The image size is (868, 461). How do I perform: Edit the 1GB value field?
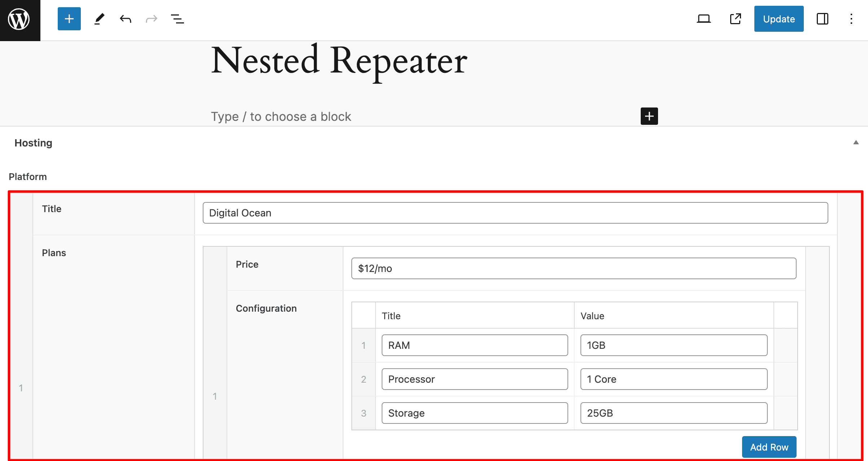coord(674,345)
